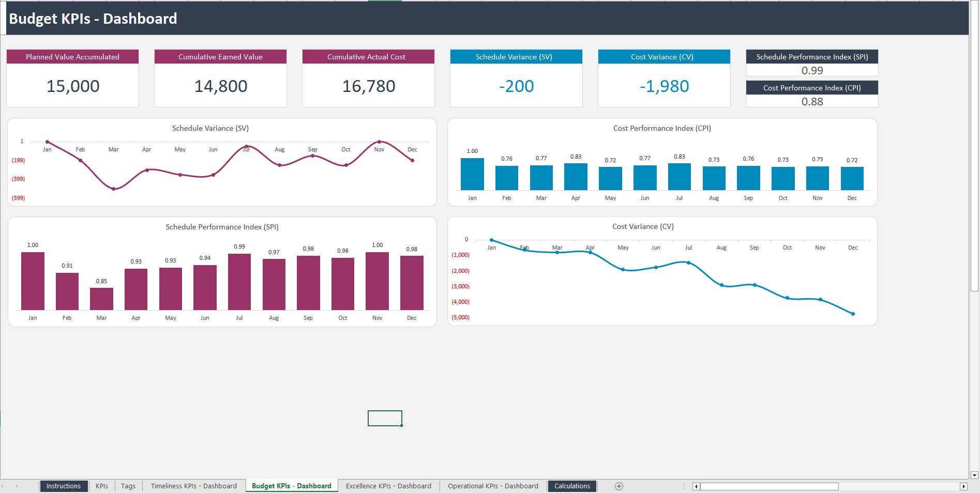The image size is (980, 494).
Task: Add a new worksheet with the plus icon
Action: [x=619, y=486]
